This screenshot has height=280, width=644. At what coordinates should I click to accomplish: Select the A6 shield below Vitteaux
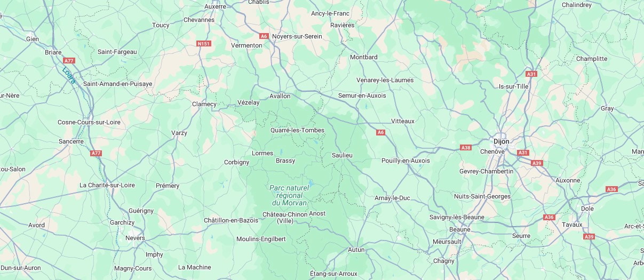click(381, 132)
